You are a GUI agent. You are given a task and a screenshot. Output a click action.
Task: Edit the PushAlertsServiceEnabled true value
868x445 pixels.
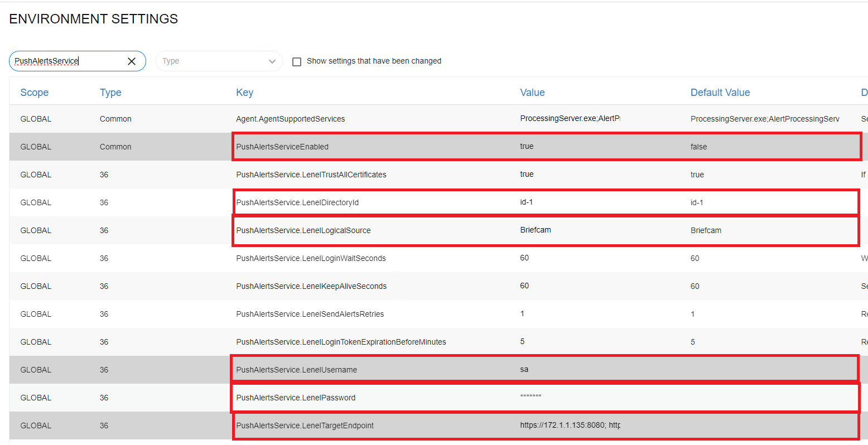527,146
